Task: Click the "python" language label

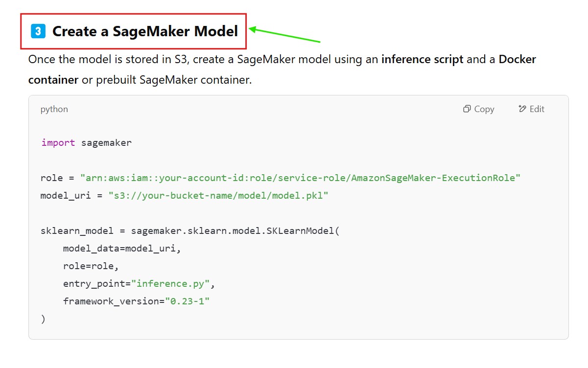Action: tap(54, 109)
